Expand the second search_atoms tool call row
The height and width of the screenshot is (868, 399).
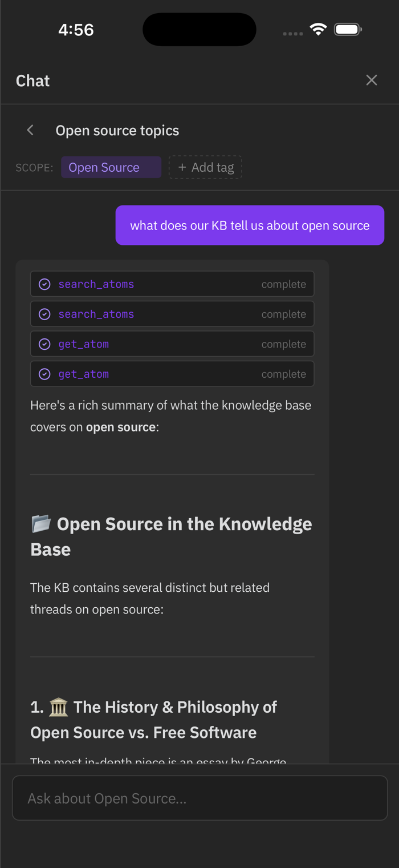(172, 314)
